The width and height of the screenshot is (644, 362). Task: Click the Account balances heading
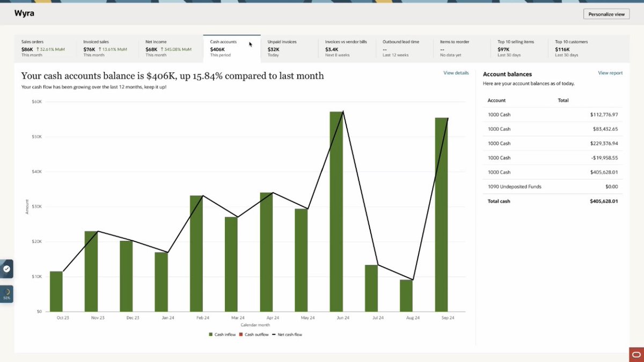(507, 74)
